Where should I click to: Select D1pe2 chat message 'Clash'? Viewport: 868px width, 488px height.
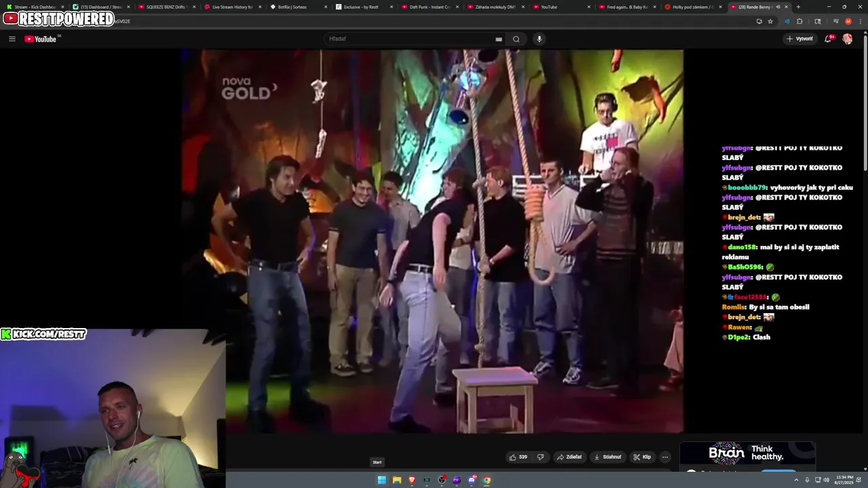(x=746, y=337)
